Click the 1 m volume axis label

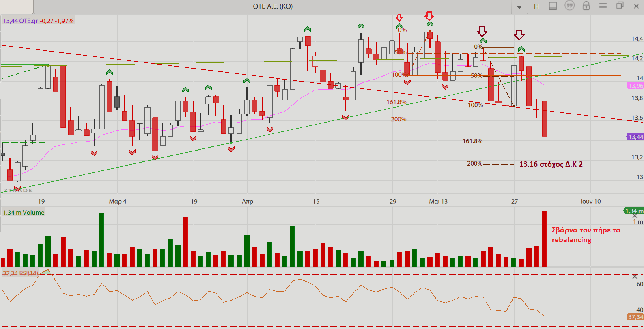tap(638, 221)
